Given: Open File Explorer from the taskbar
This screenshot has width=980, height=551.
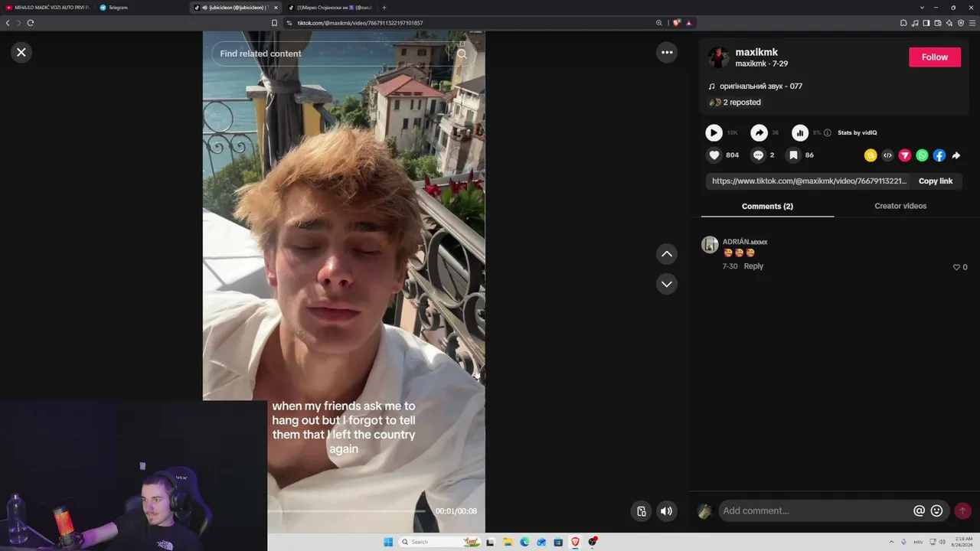Looking at the screenshot, I should pos(508,542).
